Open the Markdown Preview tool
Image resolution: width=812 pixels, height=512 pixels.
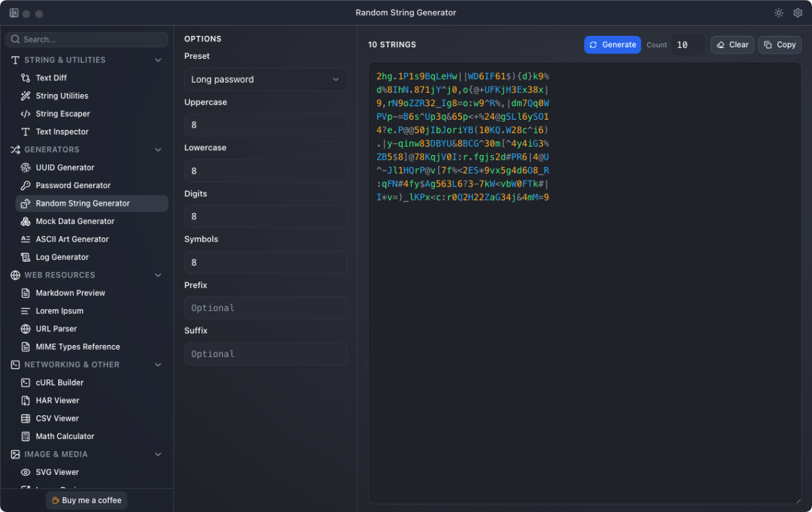[72, 292]
